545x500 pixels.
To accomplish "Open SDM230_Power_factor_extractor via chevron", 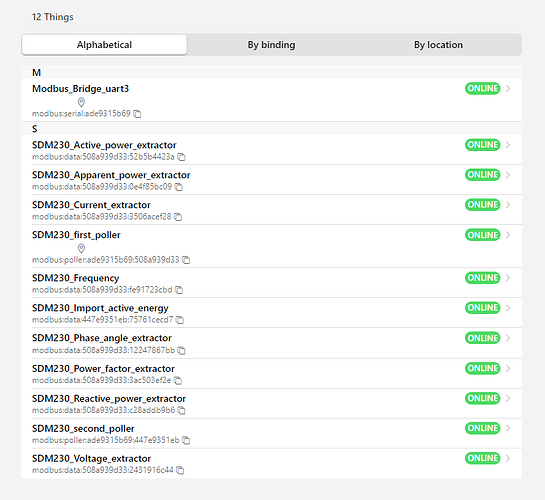I will point(508,368).
